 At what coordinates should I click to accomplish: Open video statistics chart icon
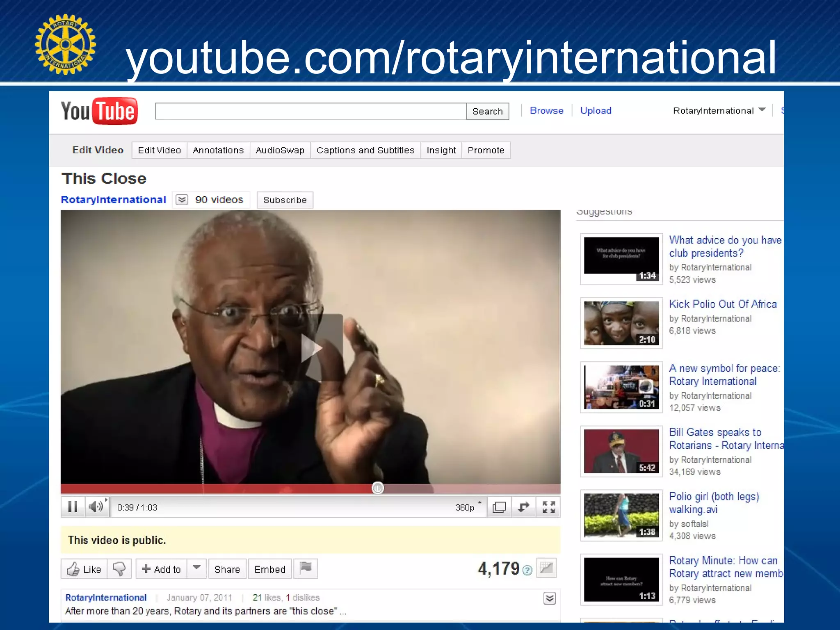tap(546, 568)
